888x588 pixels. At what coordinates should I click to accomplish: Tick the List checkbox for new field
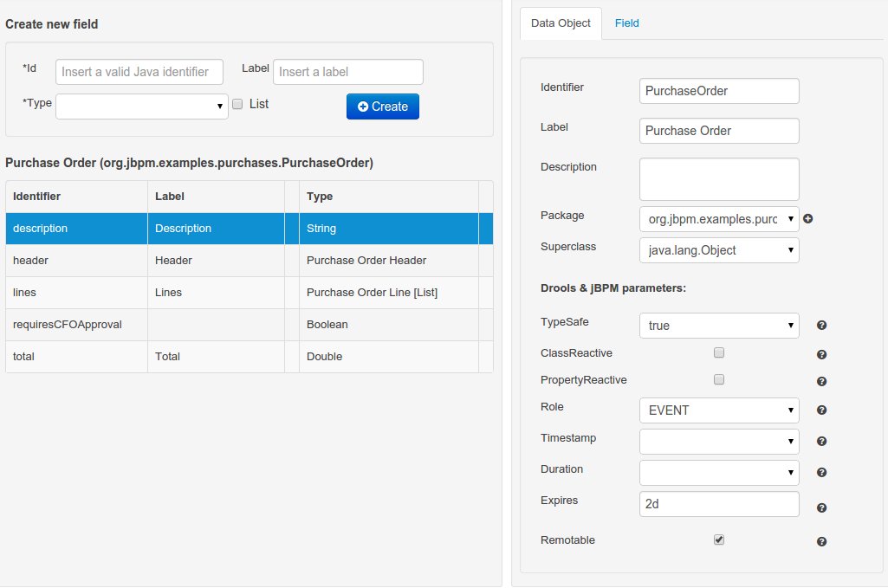237,104
